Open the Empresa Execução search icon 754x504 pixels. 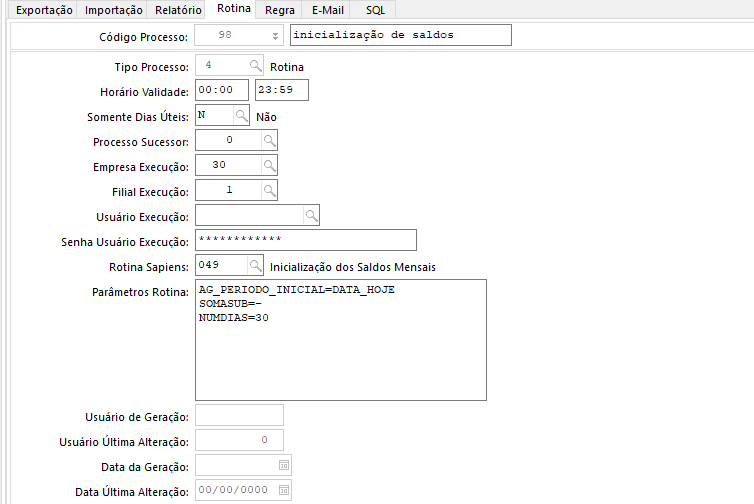click(x=269, y=165)
